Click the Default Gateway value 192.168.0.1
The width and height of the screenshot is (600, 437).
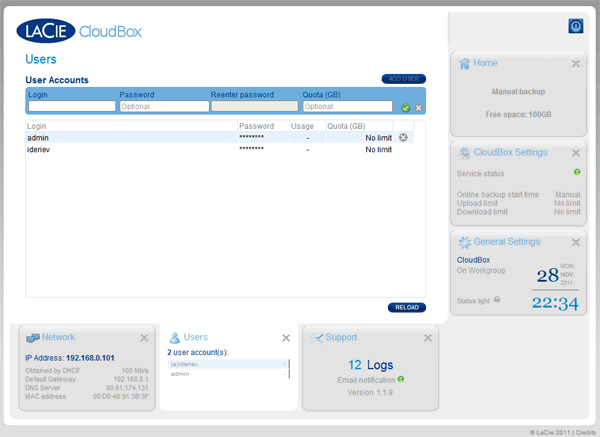pos(131,379)
